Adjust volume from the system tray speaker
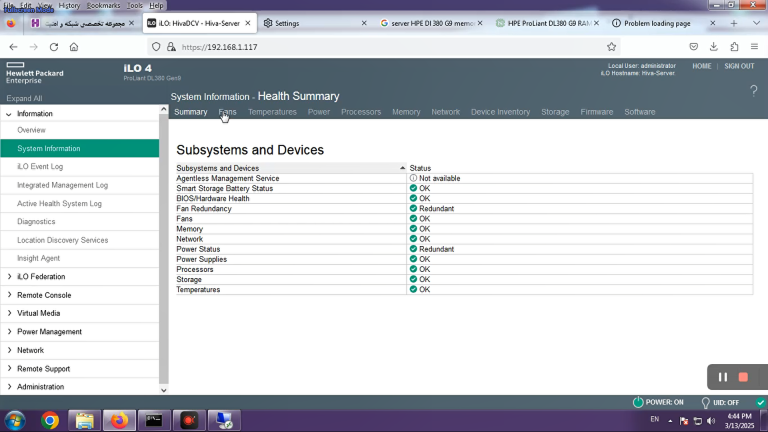This screenshot has height=432, width=768. coord(711,421)
